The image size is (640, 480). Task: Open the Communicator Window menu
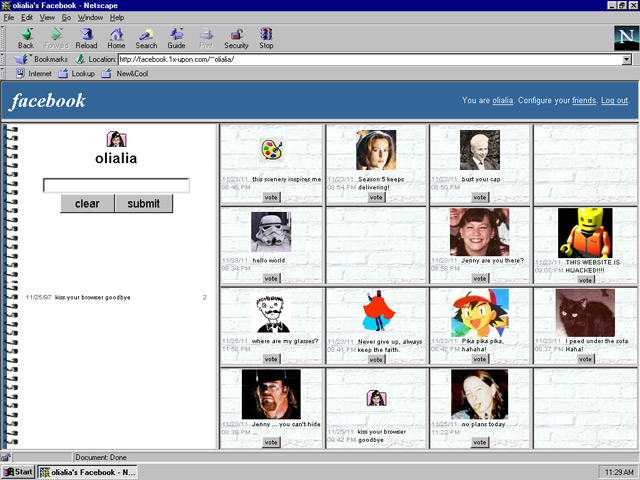click(x=90, y=17)
